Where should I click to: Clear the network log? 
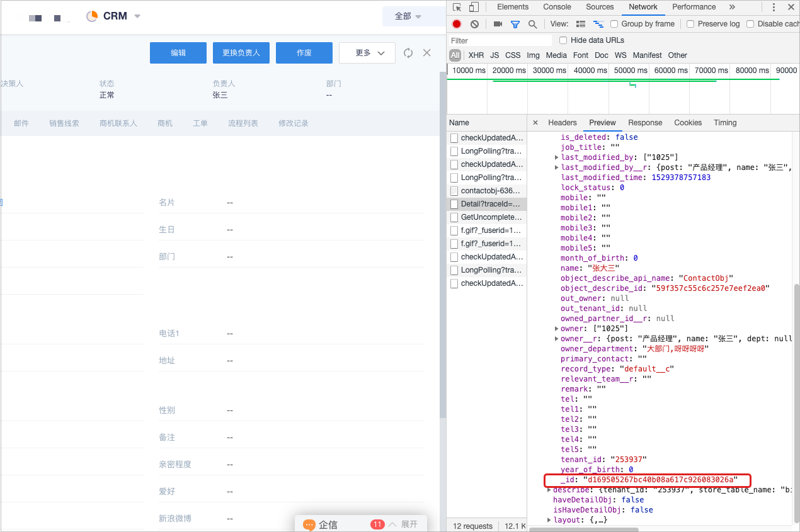point(474,24)
